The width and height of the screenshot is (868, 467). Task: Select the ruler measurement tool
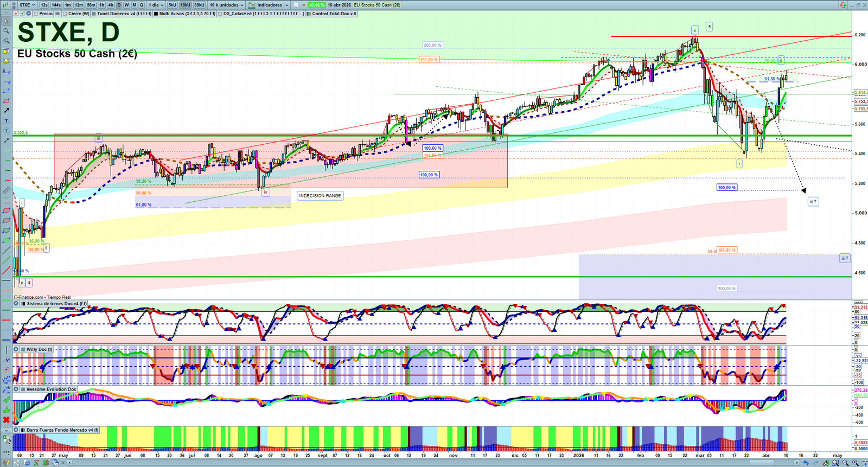(7, 190)
